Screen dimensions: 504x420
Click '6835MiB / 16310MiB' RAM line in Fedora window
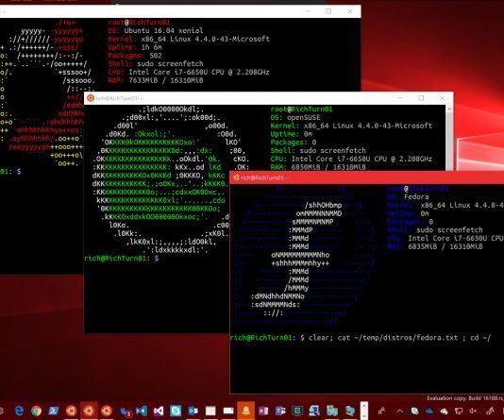445,246
